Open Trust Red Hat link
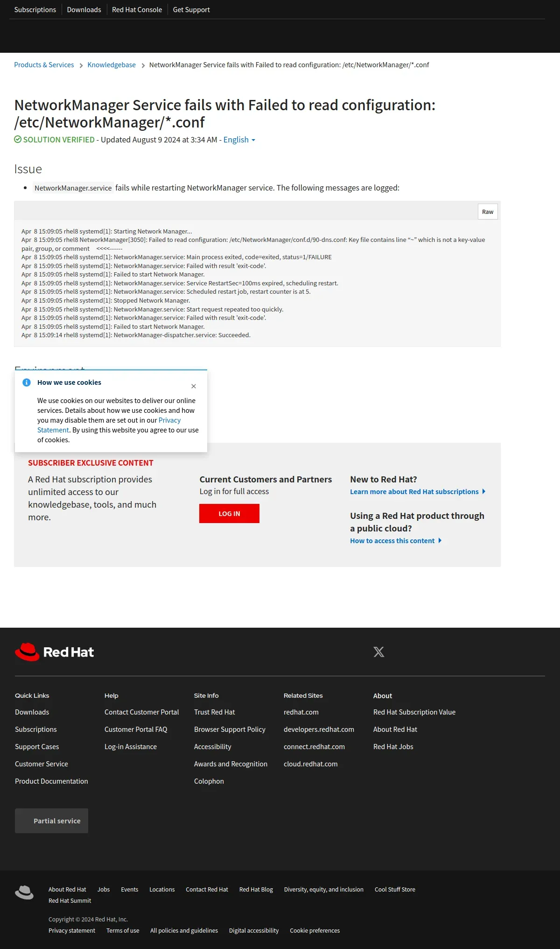The width and height of the screenshot is (560, 949). 215,712
